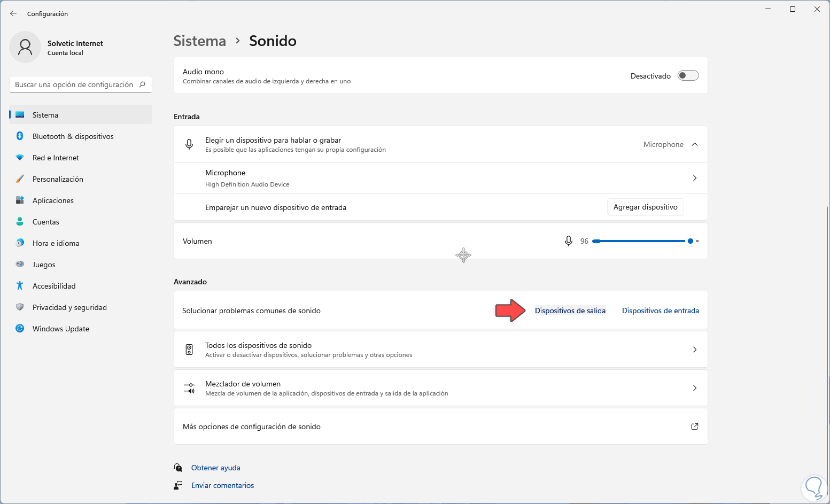830x504 pixels.
Task: Click the Bluetooth icon in sidebar
Action: tap(20, 136)
